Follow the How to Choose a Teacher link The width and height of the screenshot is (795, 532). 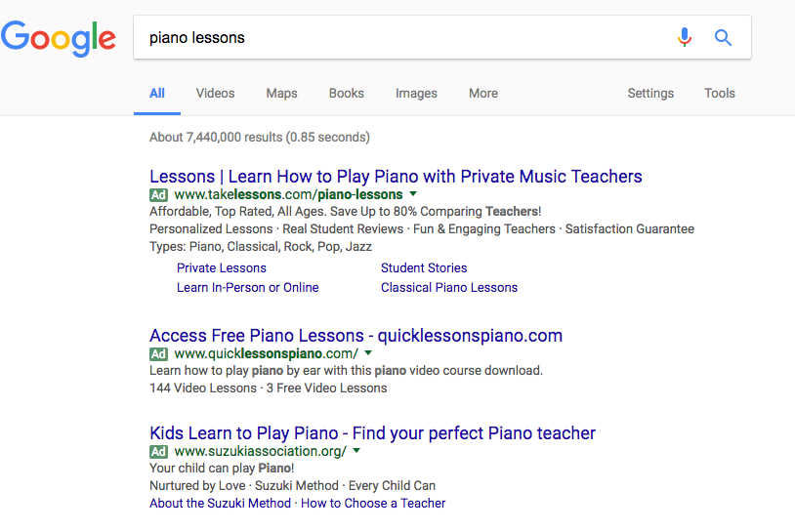(x=373, y=503)
